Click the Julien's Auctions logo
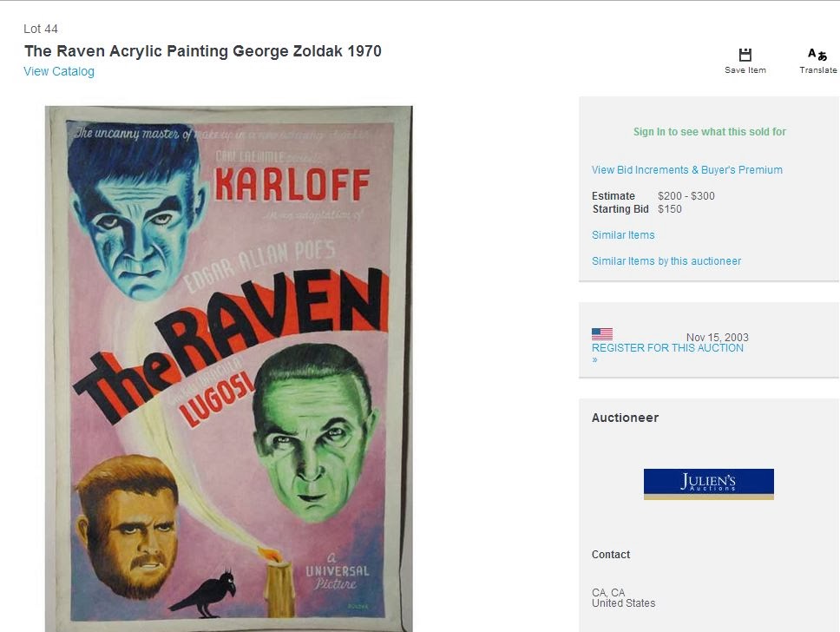Screen dimensions: 840x632 709,484
